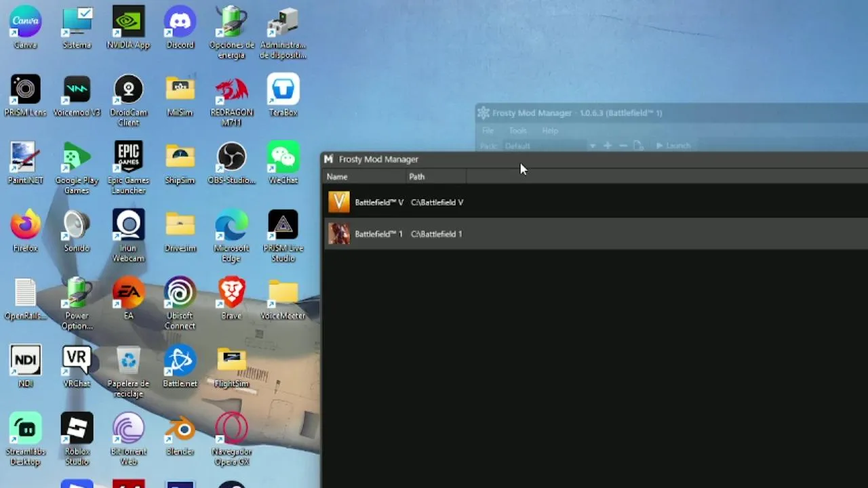The height and width of the screenshot is (488, 868).
Task: Open the MilSim folder
Action: (180, 95)
